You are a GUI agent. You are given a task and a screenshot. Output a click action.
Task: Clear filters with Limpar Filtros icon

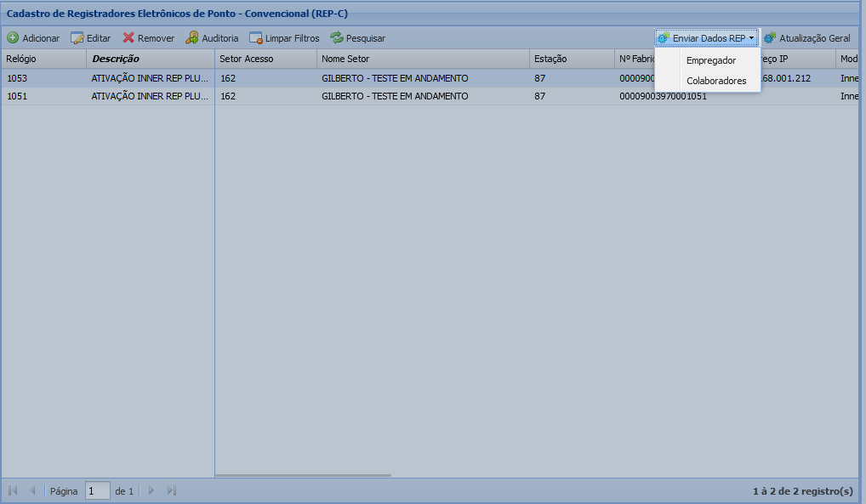coord(255,38)
